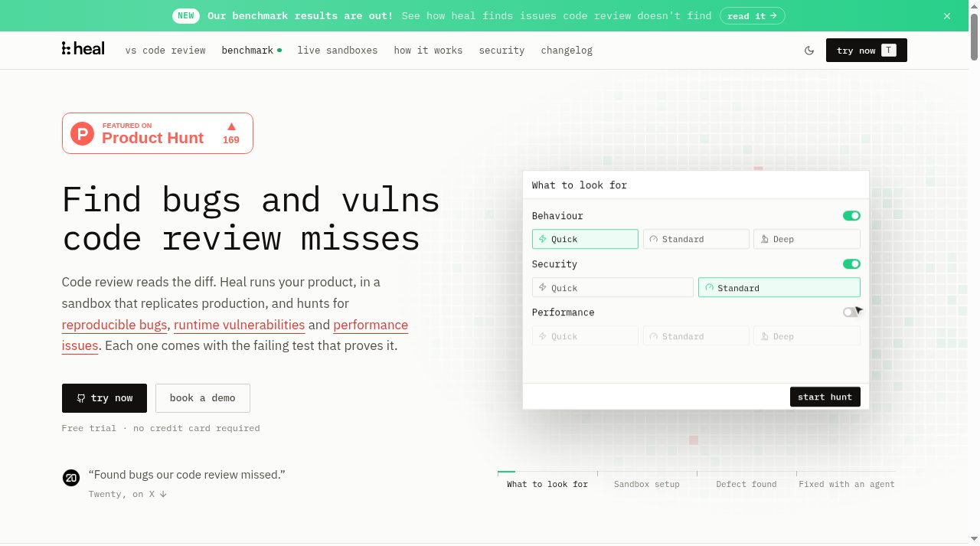The image size is (980, 546).
Task: Follow the 'runtime vulnerabilities' link
Action: click(x=240, y=325)
